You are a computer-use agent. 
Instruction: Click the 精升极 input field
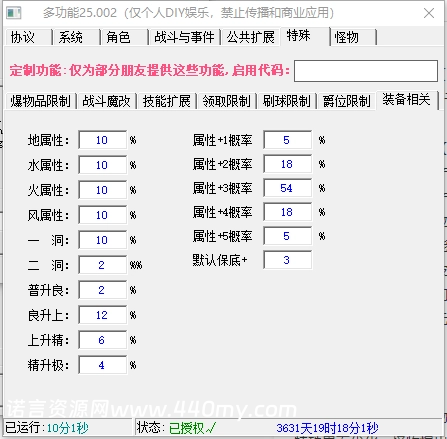click(x=102, y=365)
